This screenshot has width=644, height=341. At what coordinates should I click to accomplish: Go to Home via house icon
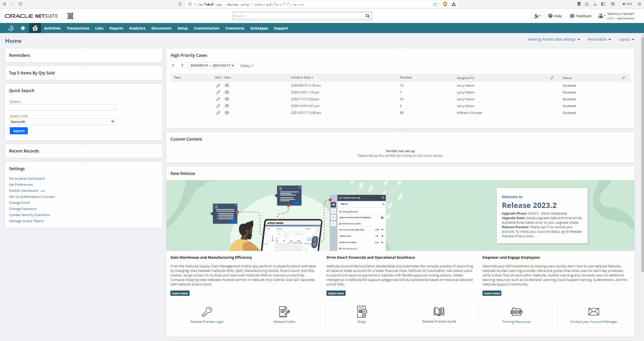tap(35, 28)
